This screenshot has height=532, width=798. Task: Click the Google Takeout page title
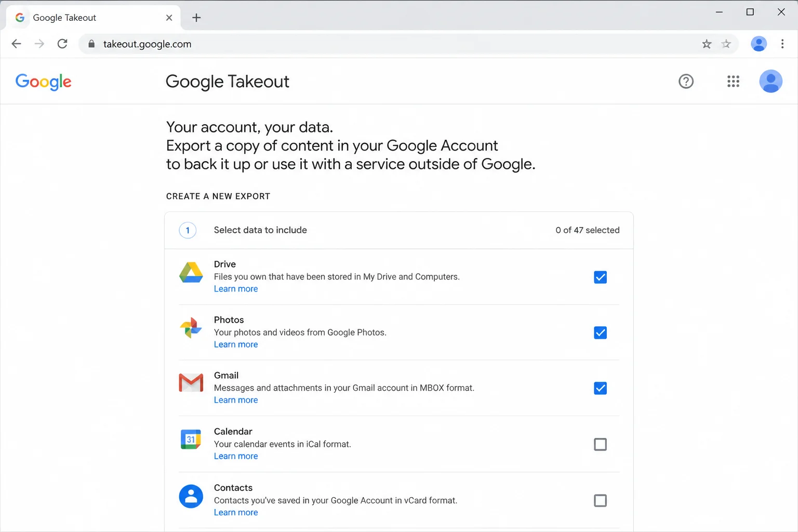[x=227, y=82]
